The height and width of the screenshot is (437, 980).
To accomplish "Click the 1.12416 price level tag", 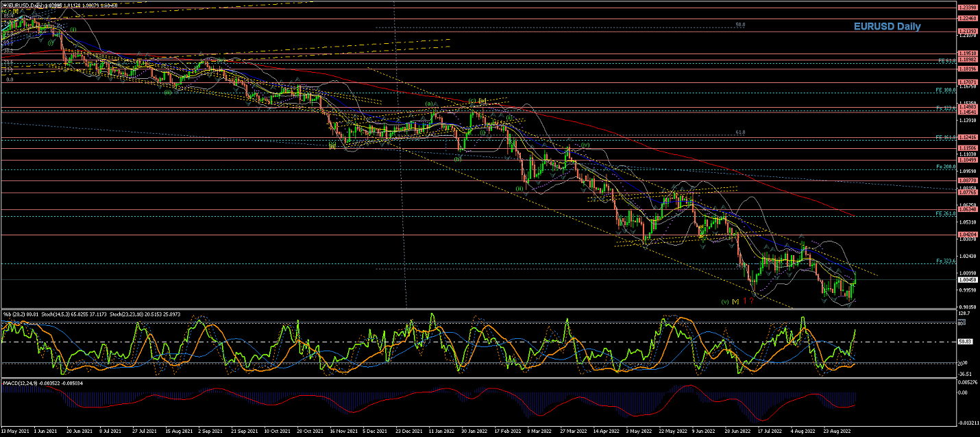I will click(x=968, y=137).
